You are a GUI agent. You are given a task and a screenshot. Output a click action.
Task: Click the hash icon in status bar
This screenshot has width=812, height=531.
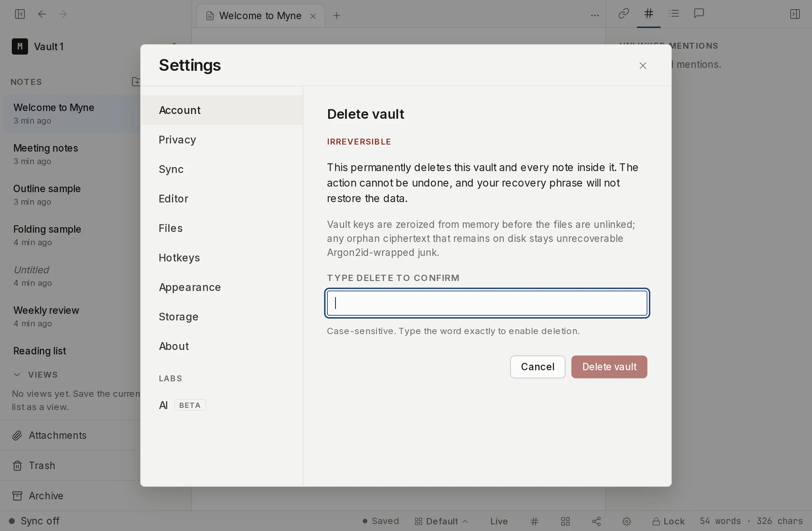(x=534, y=521)
